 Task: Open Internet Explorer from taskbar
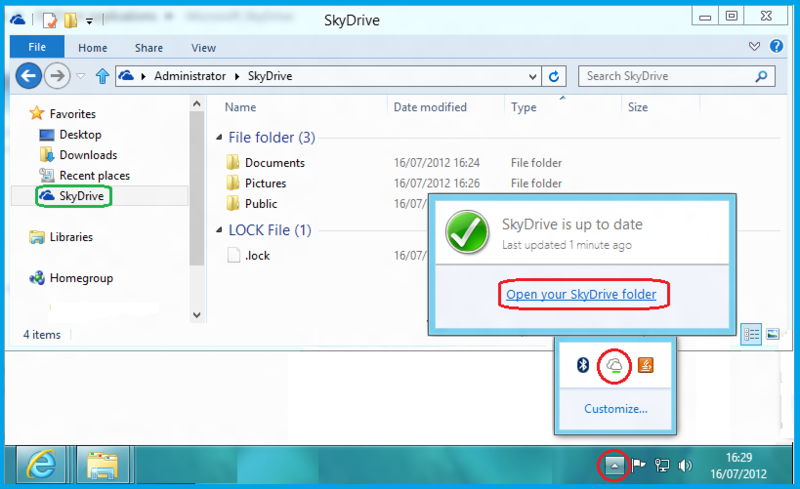pyautogui.click(x=42, y=464)
